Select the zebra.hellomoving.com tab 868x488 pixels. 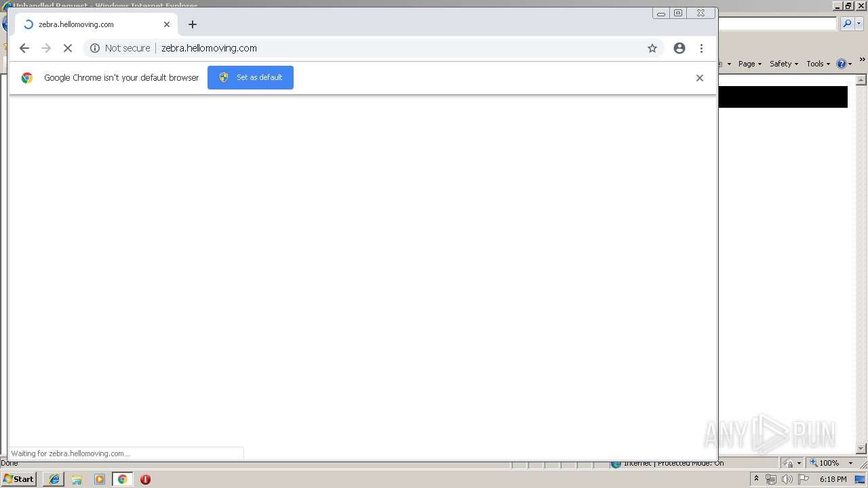(96, 24)
